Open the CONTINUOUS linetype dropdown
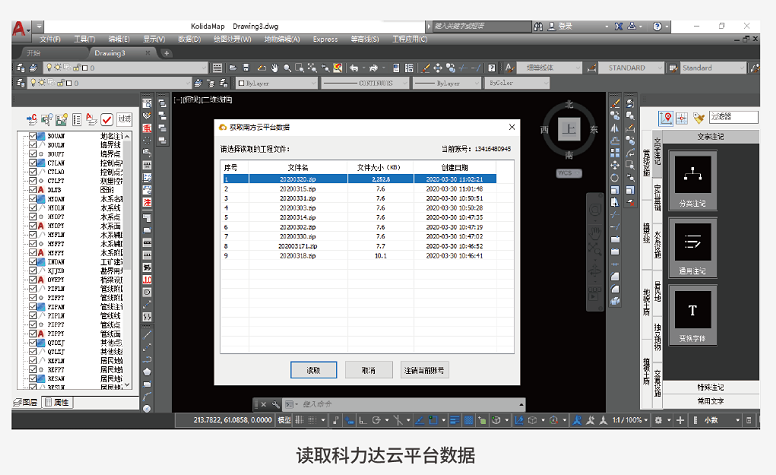 point(365,83)
